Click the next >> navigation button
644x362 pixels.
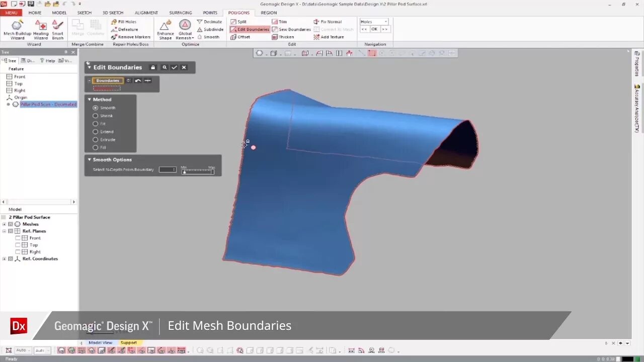coord(384,29)
